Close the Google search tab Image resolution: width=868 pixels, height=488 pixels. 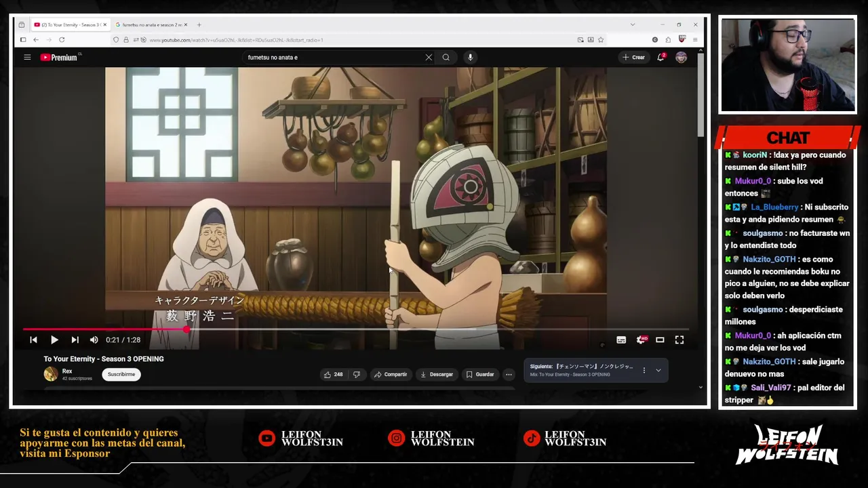coord(186,24)
